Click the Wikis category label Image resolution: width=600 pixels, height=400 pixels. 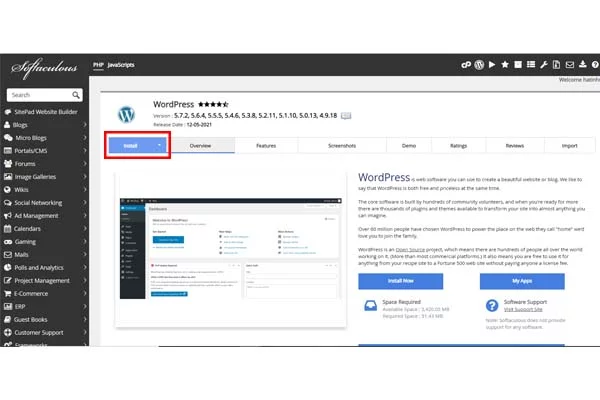point(21,189)
